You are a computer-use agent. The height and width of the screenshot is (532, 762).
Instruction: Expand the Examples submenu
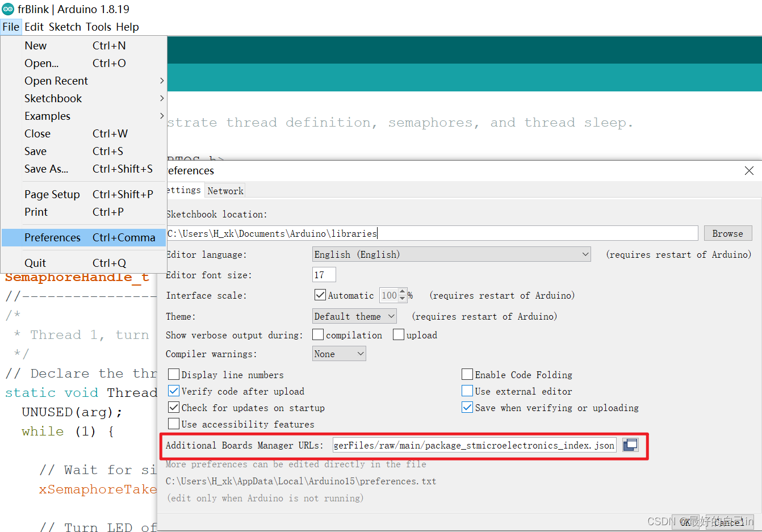pyautogui.click(x=83, y=116)
